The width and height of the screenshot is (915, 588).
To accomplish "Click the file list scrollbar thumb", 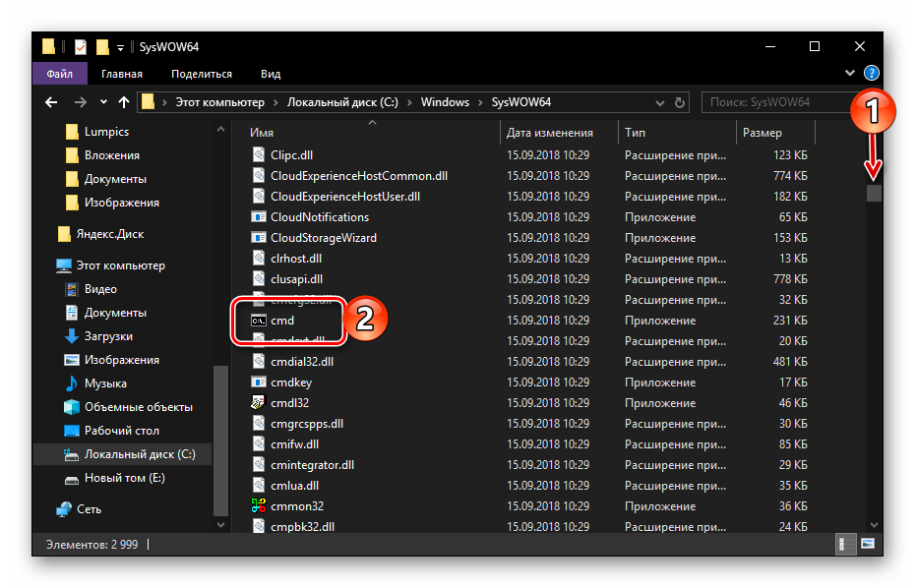I will [x=874, y=193].
